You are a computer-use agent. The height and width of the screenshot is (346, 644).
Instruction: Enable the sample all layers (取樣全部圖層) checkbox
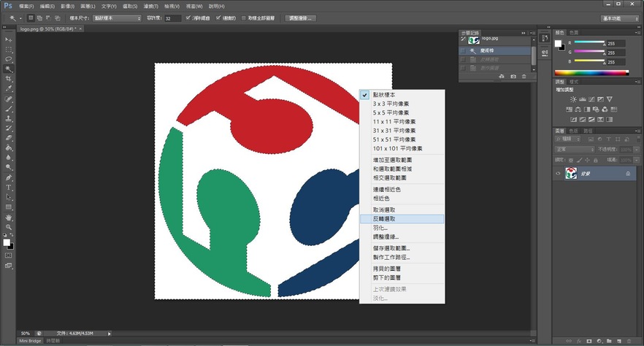coord(244,18)
